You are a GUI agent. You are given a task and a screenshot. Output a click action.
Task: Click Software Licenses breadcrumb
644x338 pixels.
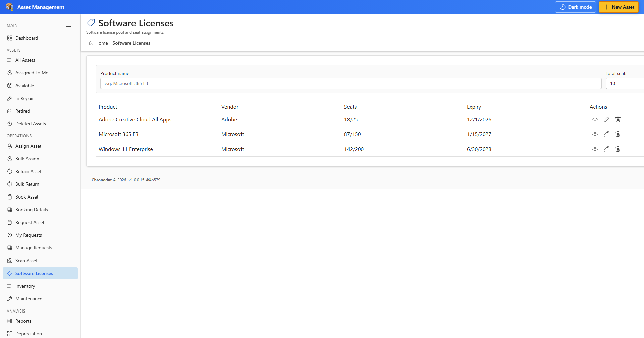(x=131, y=43)
